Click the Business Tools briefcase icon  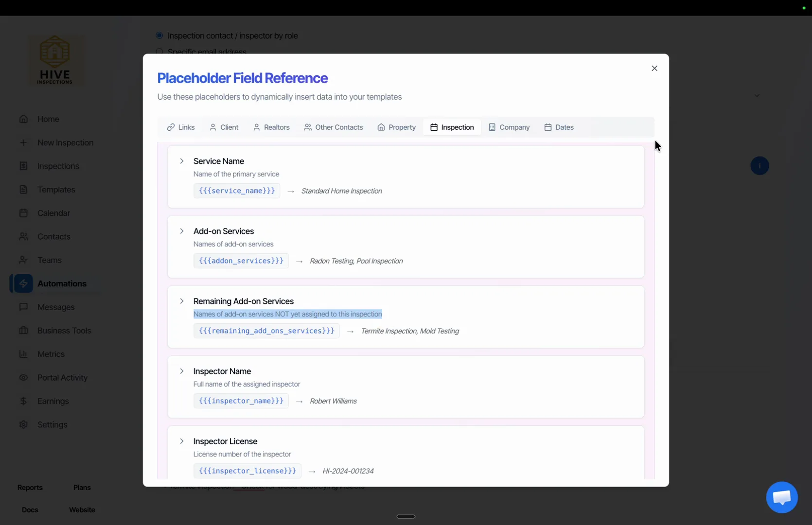pyautogui.click(x=23, y=331)
